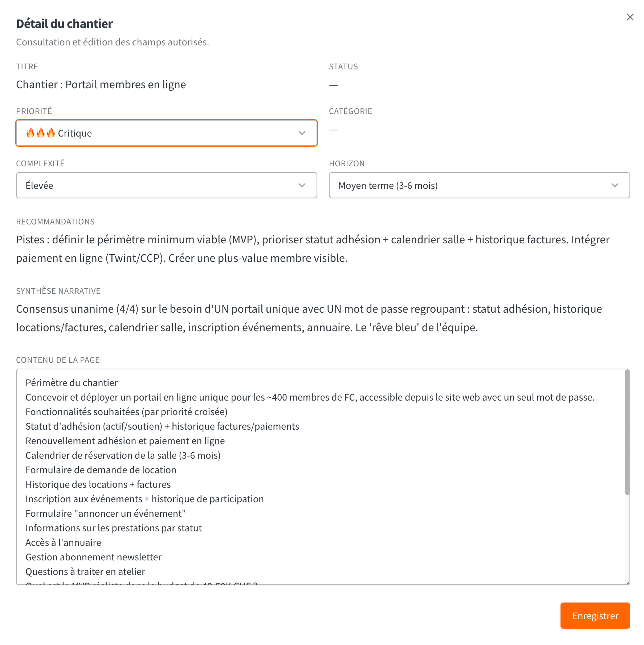Screen dimensions: 644x645
Task: Click the chevron arrow of Priorité select
Action: point(302,133)
